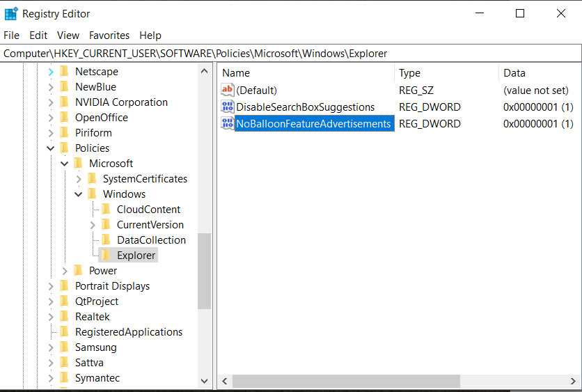This screenshot has width=582, height=392.
Task: Click the values pane scroll left arrow
Action: [225, 381]
